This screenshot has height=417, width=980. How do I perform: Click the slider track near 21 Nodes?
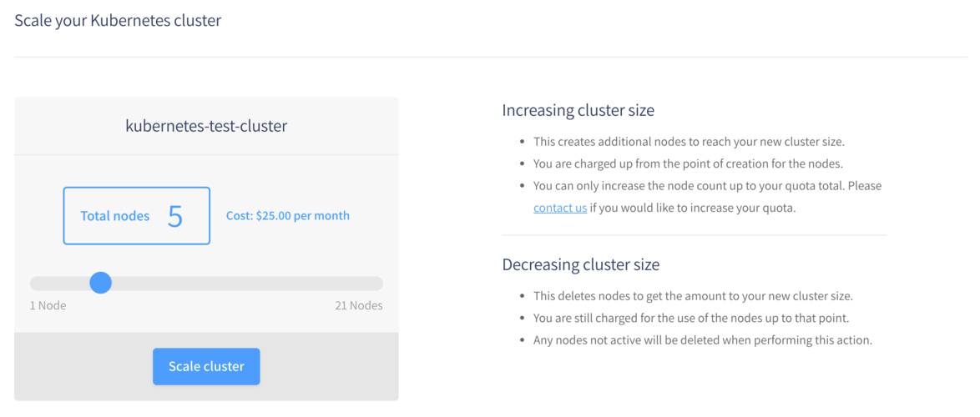(369, 284)
